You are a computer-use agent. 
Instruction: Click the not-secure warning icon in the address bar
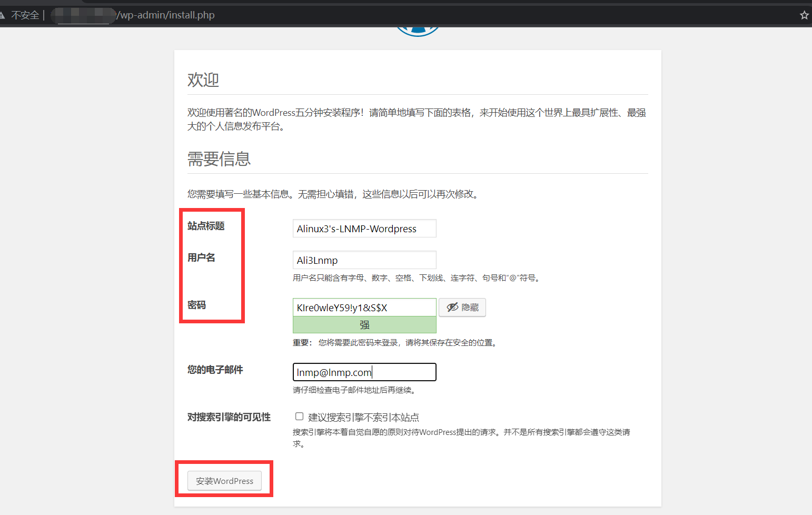coord(2,15)
